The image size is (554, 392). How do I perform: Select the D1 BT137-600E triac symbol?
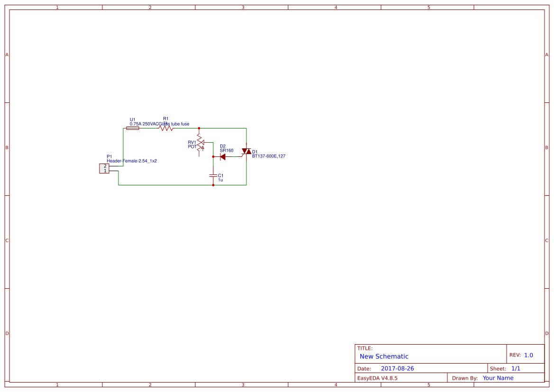pyautogui.click(x=246, y=152)
